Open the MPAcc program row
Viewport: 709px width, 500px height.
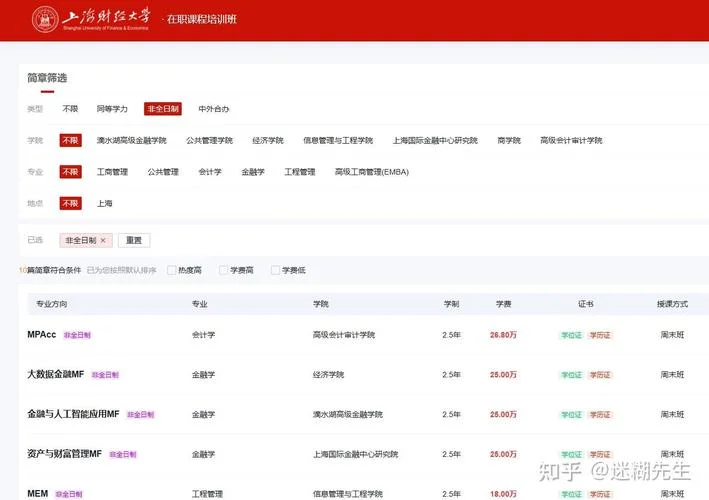tap(42, 335)
